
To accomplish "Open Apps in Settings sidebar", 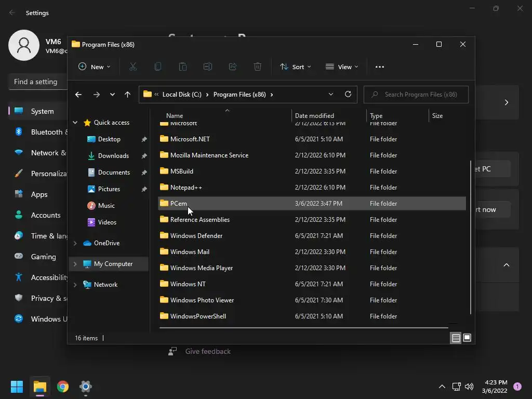I will (x=38, y=194).
